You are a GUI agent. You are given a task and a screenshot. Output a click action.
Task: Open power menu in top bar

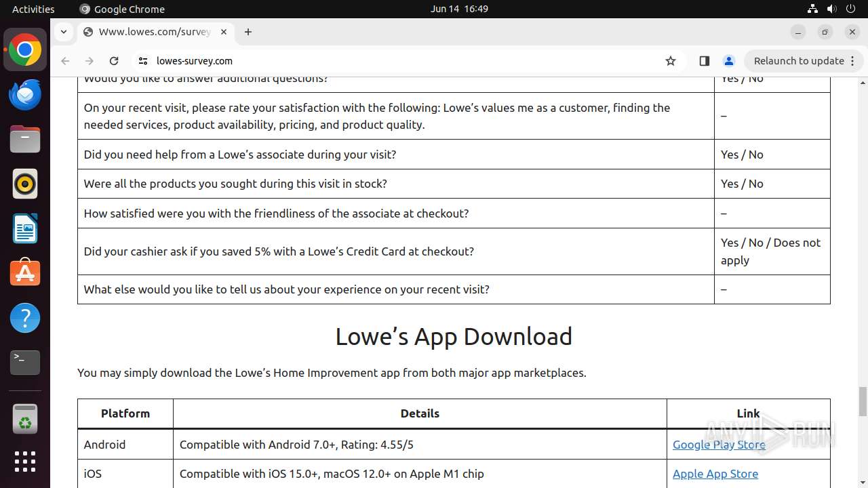click(x=850, y=9)
